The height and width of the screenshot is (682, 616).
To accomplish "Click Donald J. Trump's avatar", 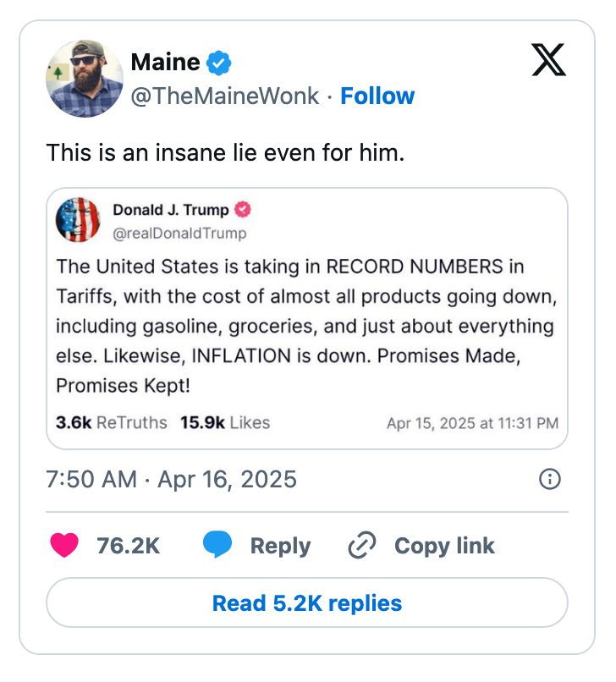I will coord(78,219).
